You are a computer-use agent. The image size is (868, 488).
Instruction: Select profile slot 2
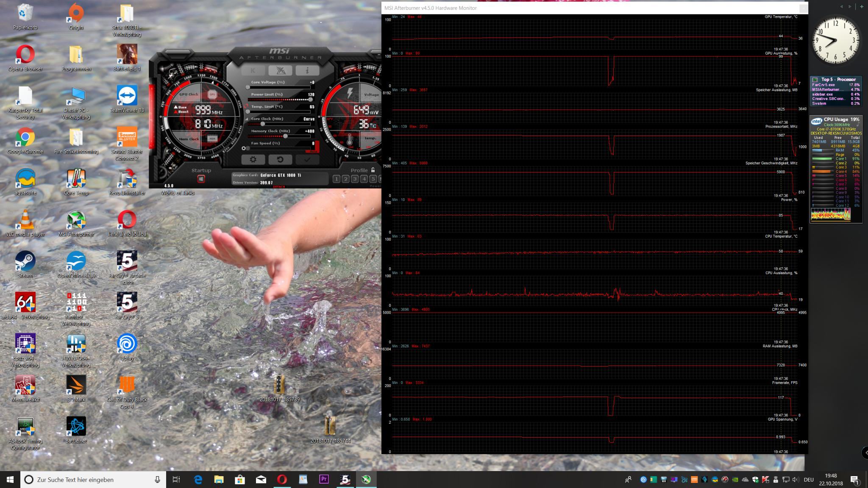tap(345, 179)
